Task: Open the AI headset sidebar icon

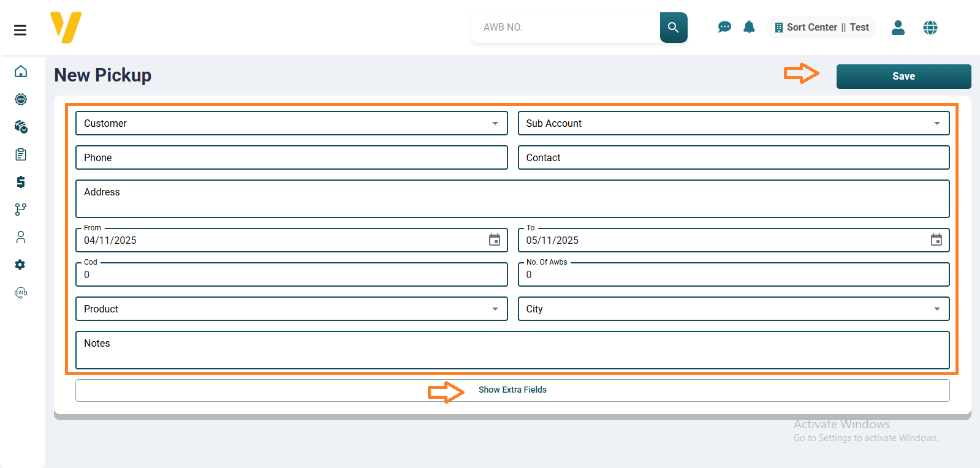Action: (21, 293)
